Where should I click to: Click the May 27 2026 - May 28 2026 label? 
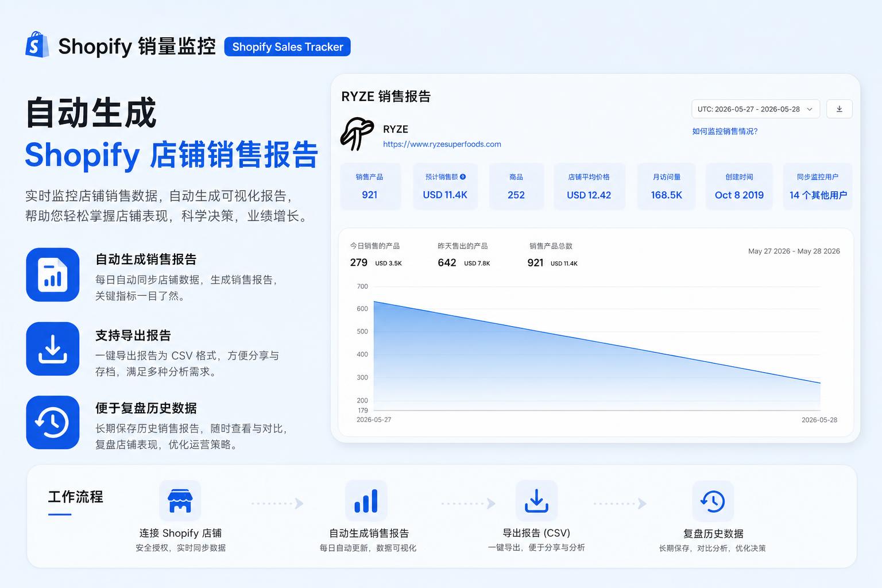[x=794, y=251]
